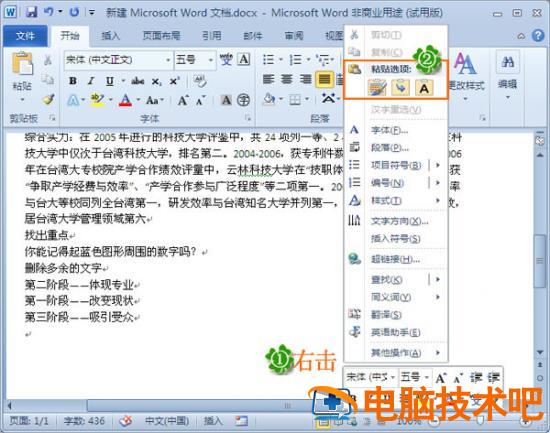The height and width of the screenshot is (433, 550).
Task: Open the highlight color dropdown arrow
Action: pos(110,100)
